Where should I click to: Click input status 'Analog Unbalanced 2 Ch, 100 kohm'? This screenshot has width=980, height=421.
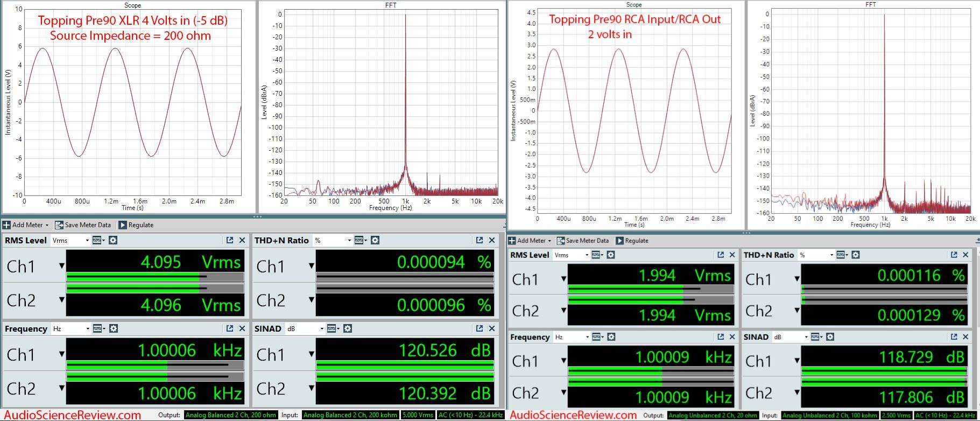[x=830, y=416]
